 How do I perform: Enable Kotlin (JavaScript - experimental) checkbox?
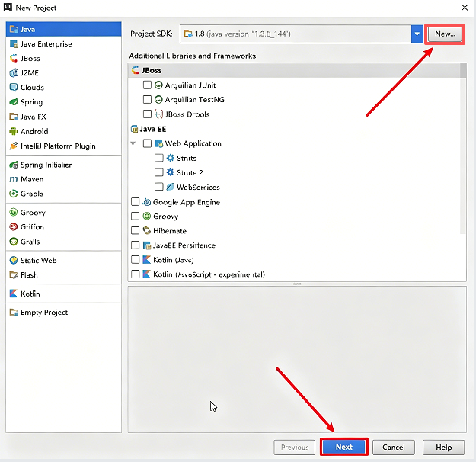(x=135, y=274)
